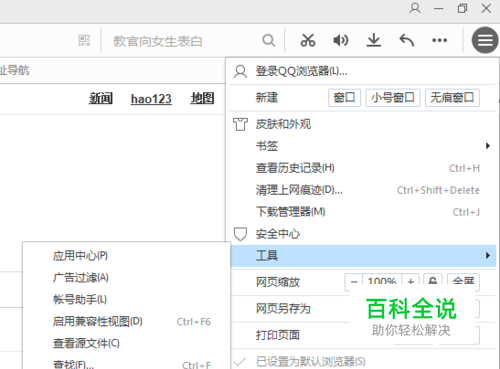Click the scissors screenshot icon

pyautogui.click(x=308, y=40)
